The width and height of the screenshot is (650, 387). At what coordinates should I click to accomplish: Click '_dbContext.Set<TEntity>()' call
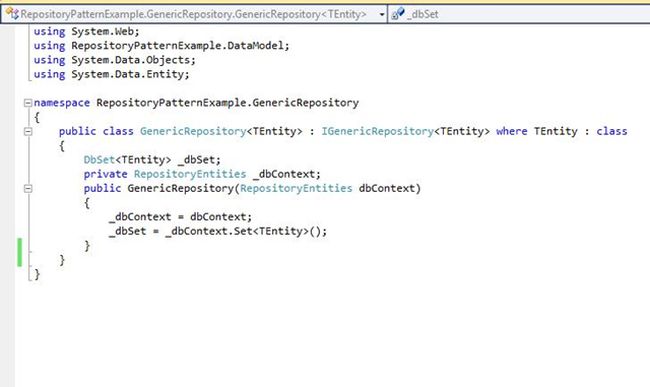point(243,231)
